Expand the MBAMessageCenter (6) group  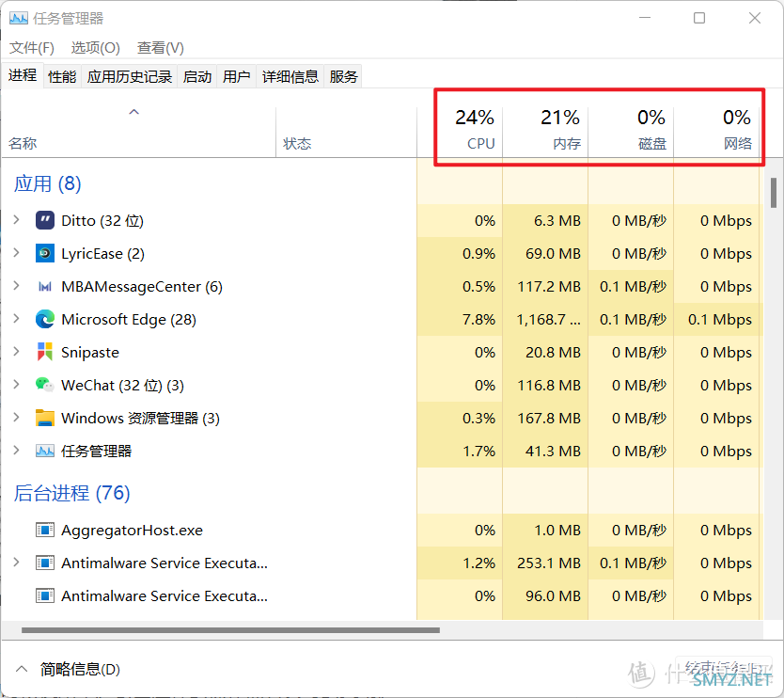[17, 286]
